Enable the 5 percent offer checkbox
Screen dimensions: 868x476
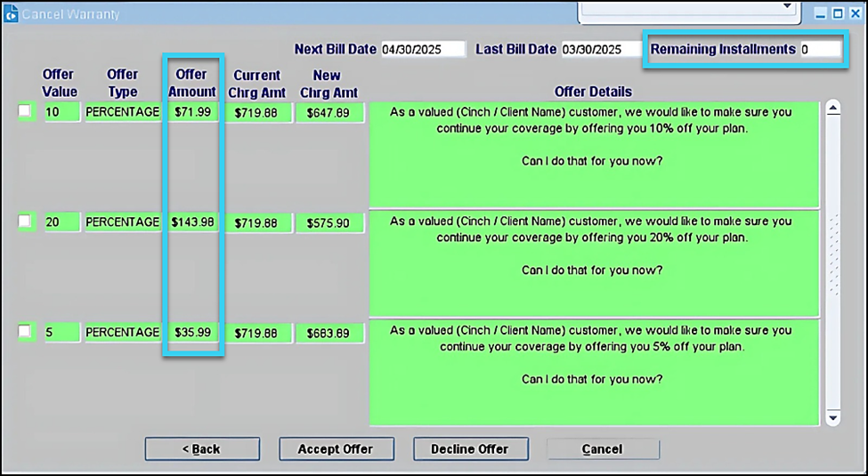coord(25,332)
